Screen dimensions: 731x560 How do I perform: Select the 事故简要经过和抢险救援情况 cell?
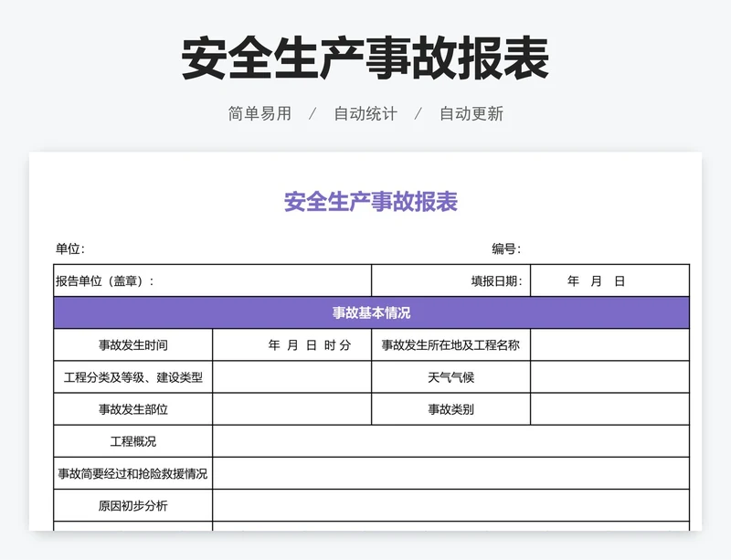click(132, 473)
